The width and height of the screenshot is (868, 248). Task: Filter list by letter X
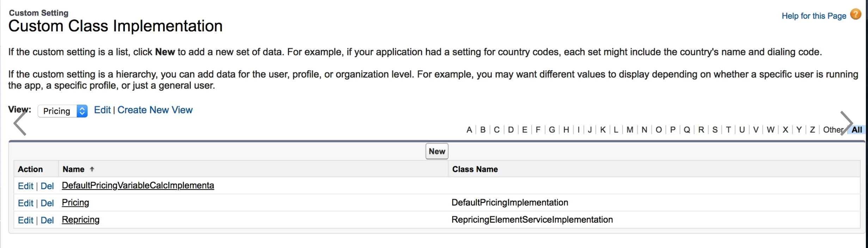tap(786, 130)
